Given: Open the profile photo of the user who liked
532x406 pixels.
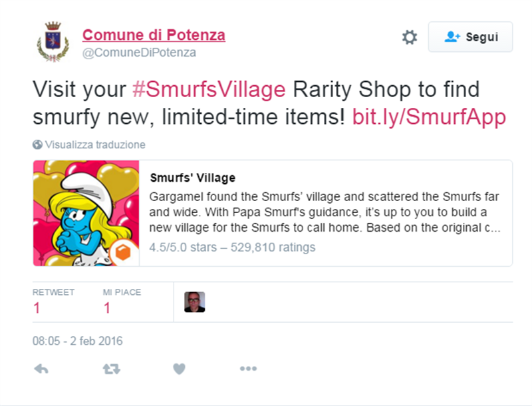Looking at the screenshot, I should 195,302.
